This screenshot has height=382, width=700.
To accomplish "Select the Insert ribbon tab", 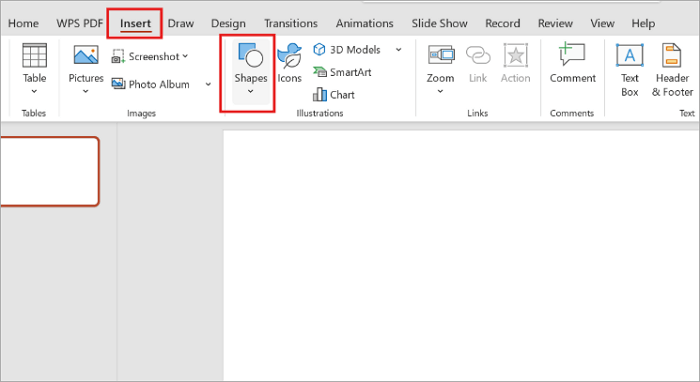I will (x=135, y=23).
